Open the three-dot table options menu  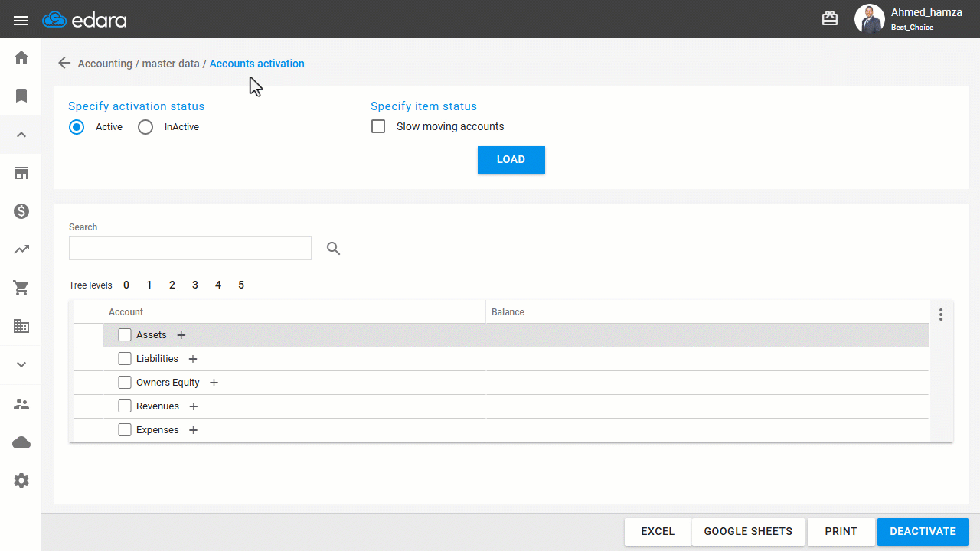click(941, 314)
